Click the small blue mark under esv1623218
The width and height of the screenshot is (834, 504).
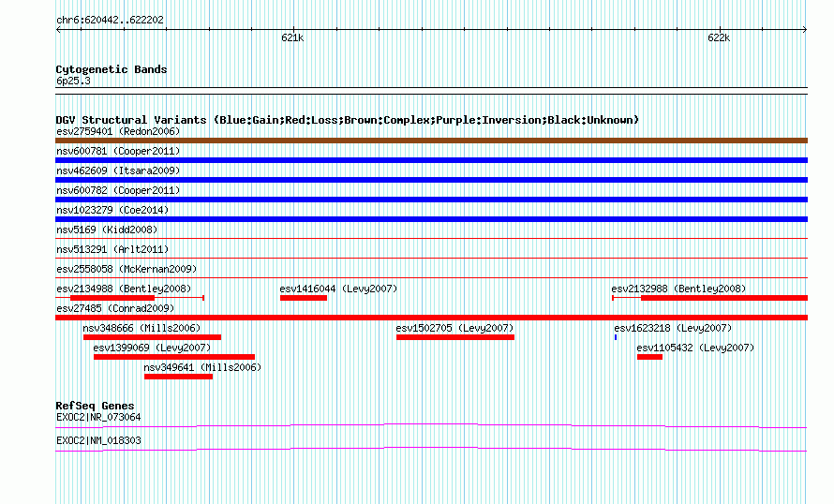pos(616,337)
